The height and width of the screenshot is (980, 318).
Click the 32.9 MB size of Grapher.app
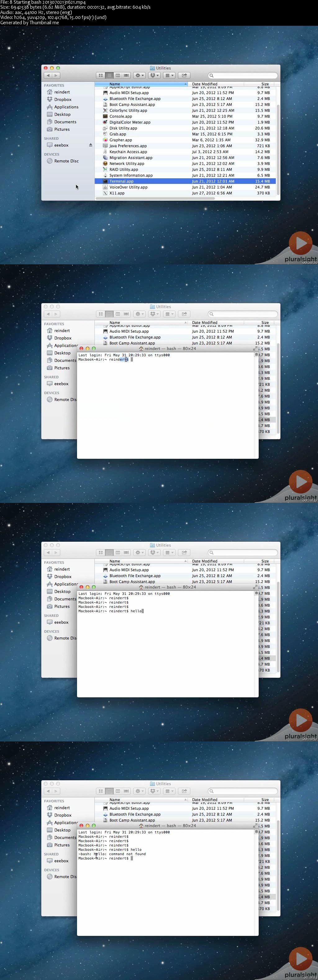point(262,140)
